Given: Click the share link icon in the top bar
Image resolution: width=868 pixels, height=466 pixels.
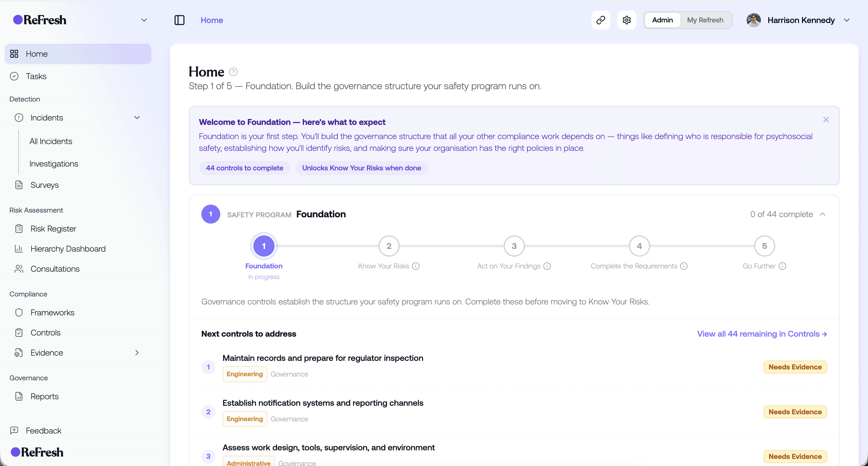Looking at the screenshot, I should tap(601, 20).
